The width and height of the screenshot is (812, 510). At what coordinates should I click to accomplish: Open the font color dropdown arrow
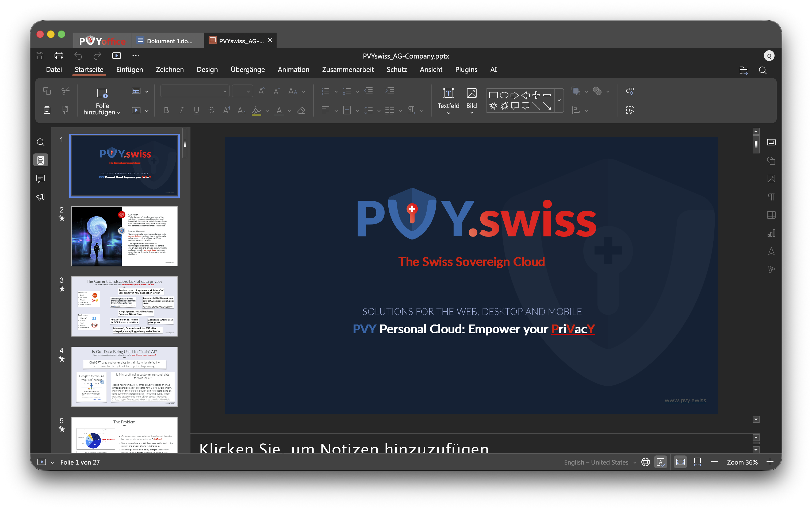pos(289,111)
